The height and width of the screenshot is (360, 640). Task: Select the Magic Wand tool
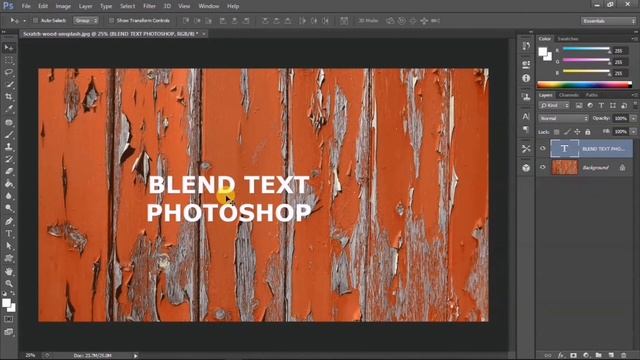click(x=9, y=84)
